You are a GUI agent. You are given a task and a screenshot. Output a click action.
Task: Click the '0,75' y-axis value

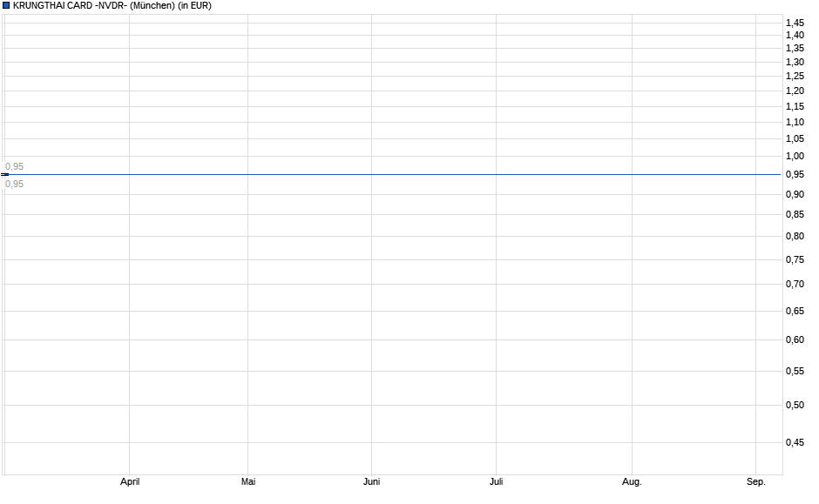(795, 259)
